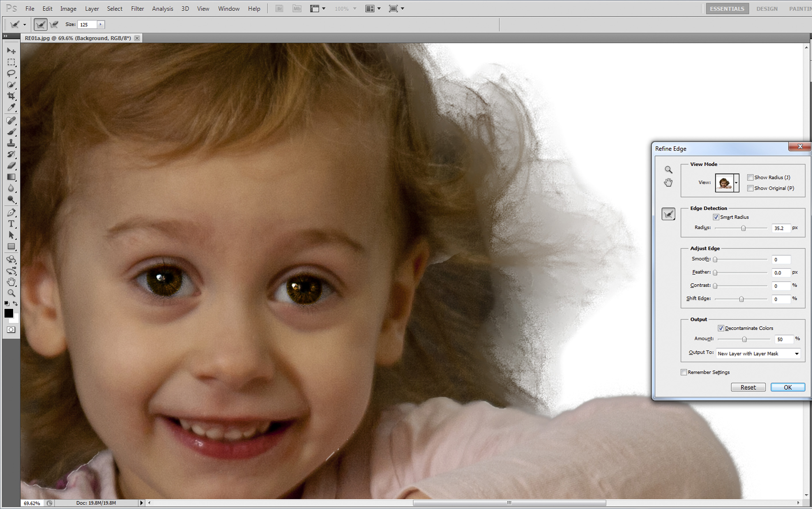The height and width of the screenshot is (509, 812).
Task: Select the Dodge tool
Action: coord(12,200)
